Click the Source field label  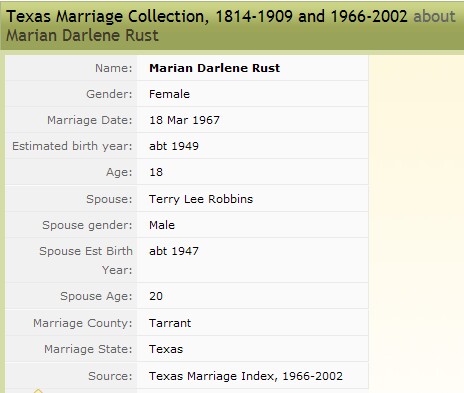tap(110, 376)
